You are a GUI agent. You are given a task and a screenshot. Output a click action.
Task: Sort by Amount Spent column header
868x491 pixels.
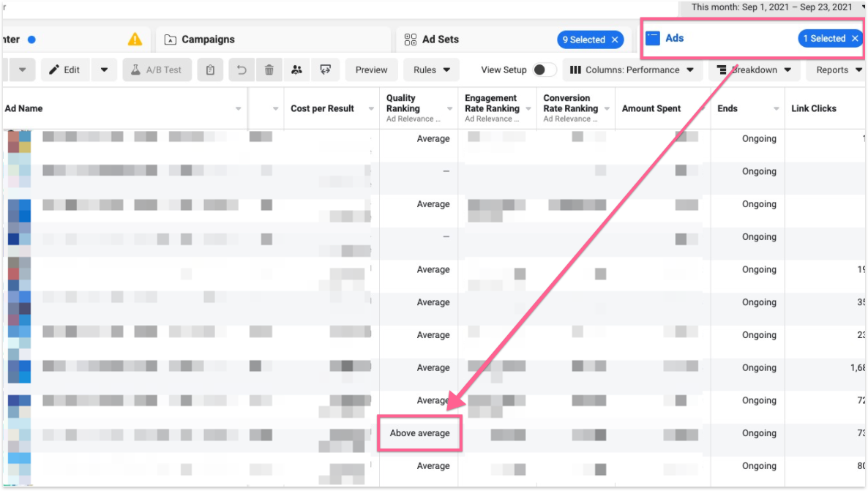point(651,108)
